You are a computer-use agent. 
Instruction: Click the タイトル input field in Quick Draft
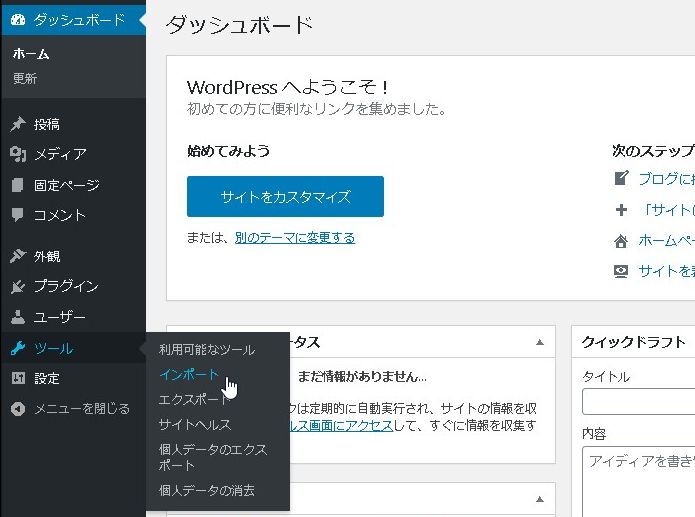(x=638, y=402)
